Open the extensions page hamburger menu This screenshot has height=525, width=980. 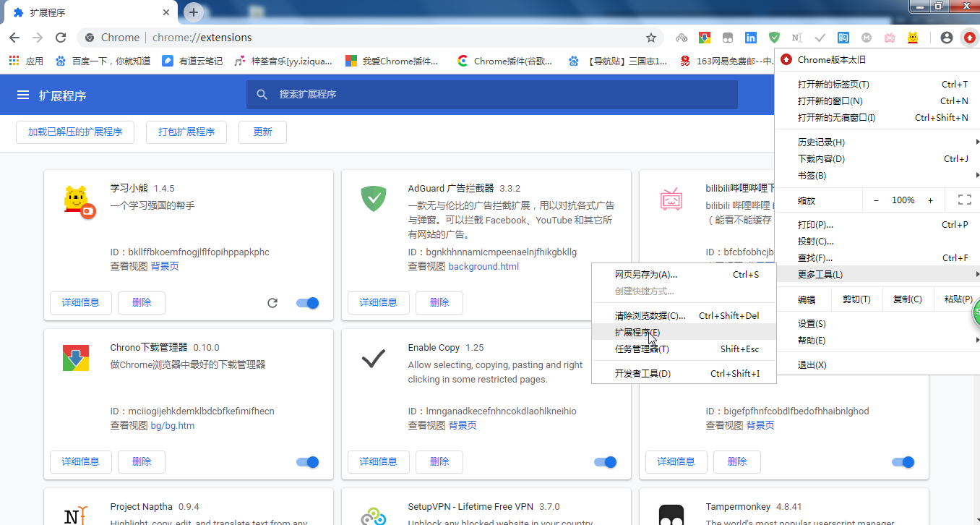[23, 95]
